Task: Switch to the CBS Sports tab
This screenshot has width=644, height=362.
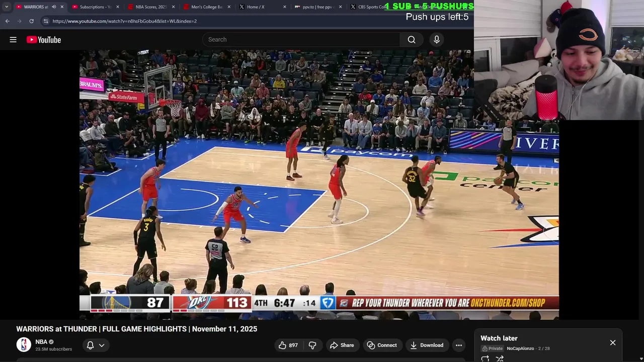Action: coord(369,7)
